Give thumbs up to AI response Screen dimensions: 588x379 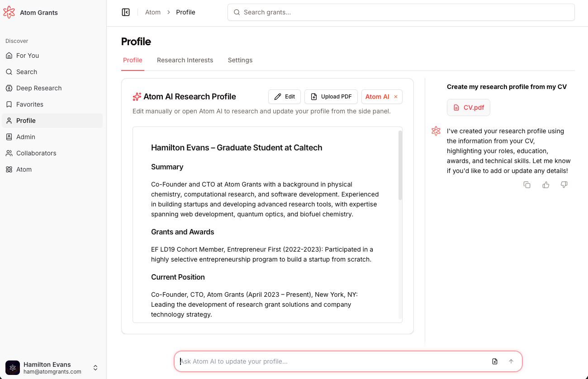(x=546, y=185)
